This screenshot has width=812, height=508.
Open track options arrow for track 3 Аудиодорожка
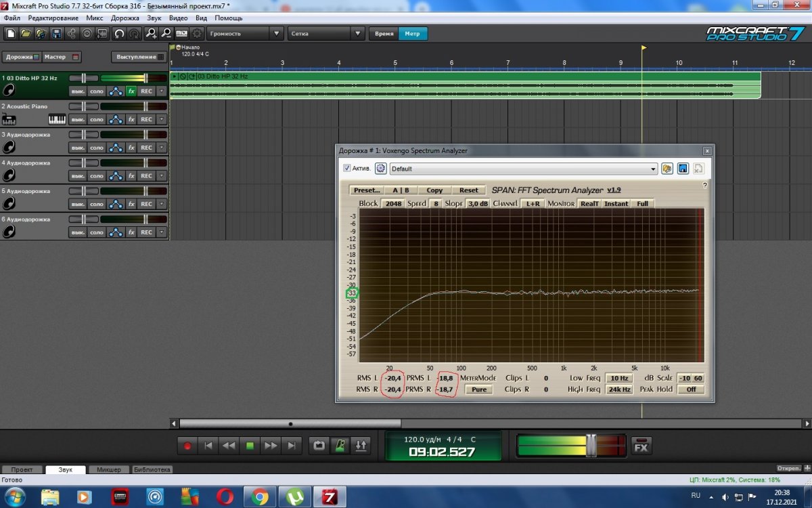coord(162,148)
